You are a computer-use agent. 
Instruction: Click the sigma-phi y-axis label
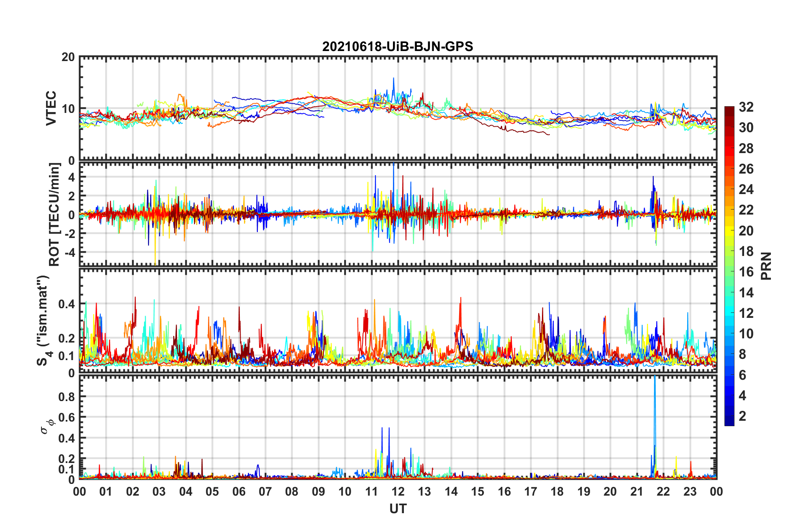pos(47,427)
